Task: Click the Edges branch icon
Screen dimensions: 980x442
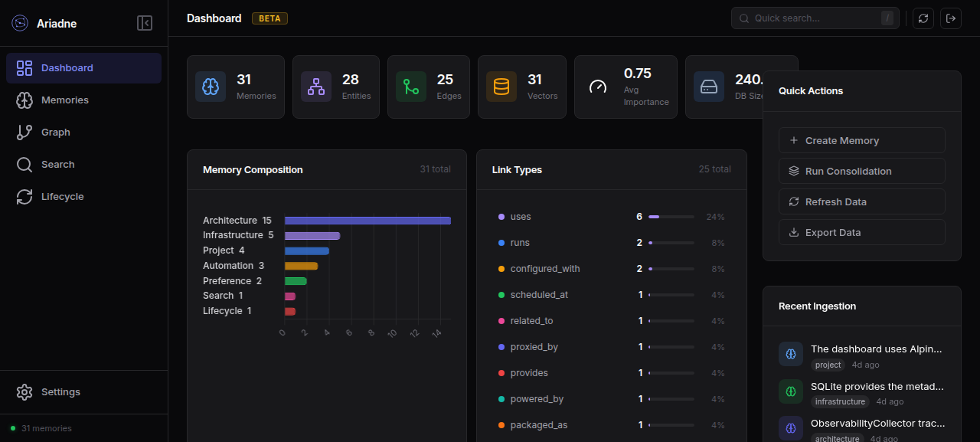Action: tap(411, 87)
